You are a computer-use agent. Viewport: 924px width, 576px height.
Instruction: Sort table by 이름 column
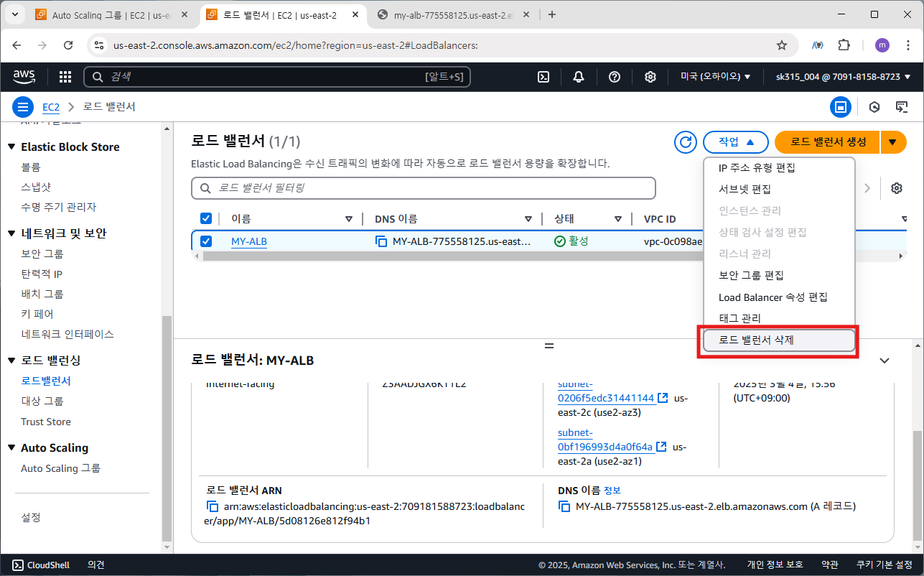click(x=349, y=219)
